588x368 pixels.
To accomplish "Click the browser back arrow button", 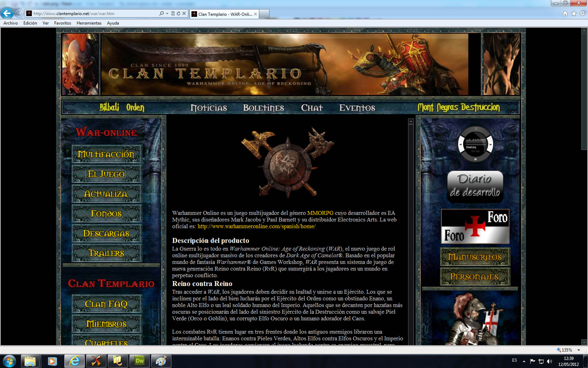I will click(x=7, y=13).
